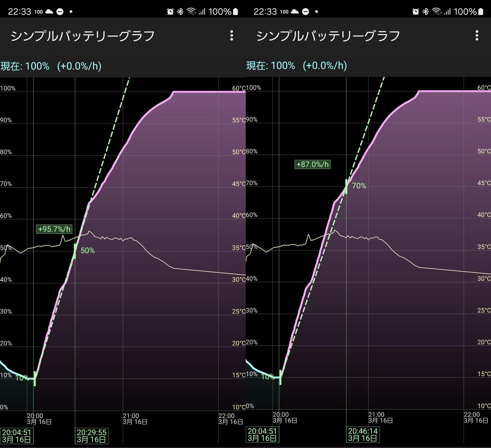This screenshot has height=448, width=491.
Task: Tap the cloud icon in left status bar
Action: tap(50, 11)
